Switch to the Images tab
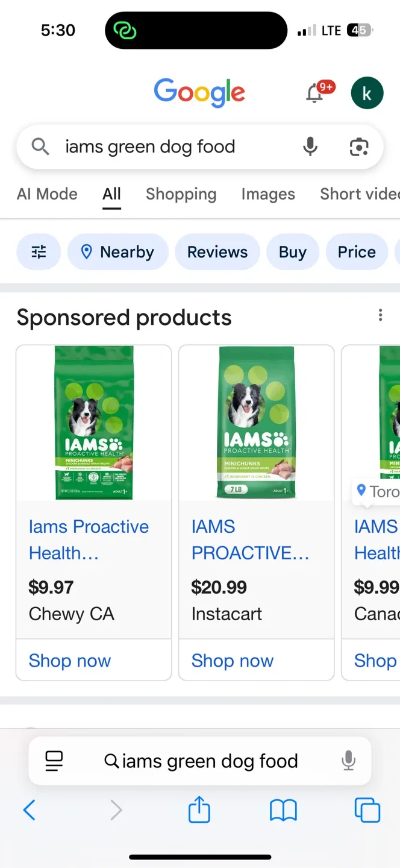Viewport: 400px width, 868px height. (268, 194)
